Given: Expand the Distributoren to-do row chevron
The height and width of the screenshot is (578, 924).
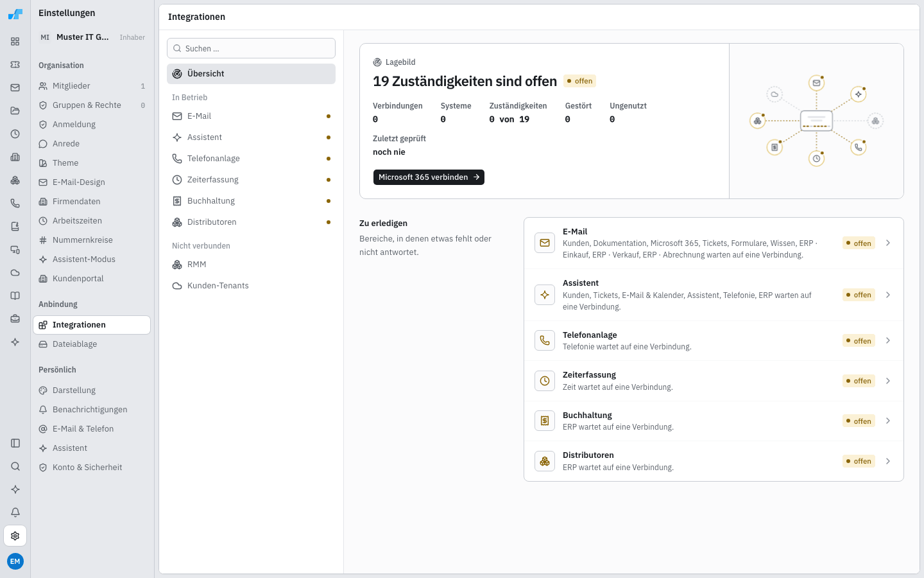Looking at the screenshot, I should [x=888, y=461].
